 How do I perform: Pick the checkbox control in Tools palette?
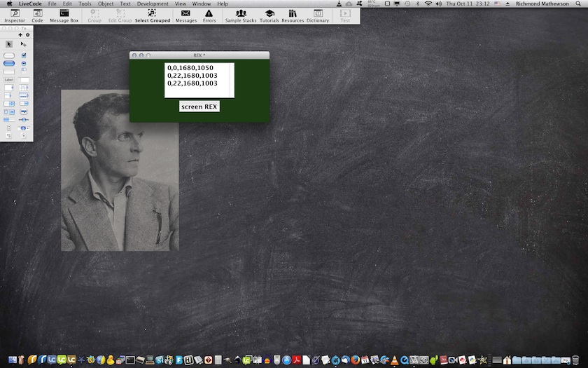point(24,55)
